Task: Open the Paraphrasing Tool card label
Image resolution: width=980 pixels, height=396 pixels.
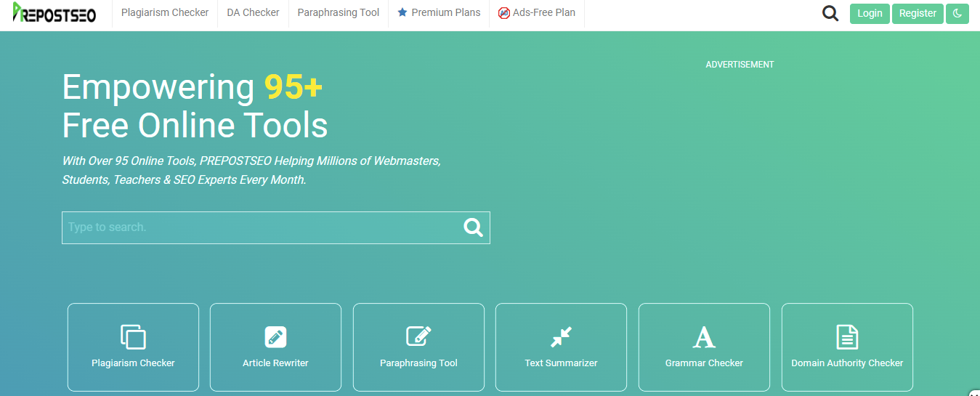Action: 418,363
